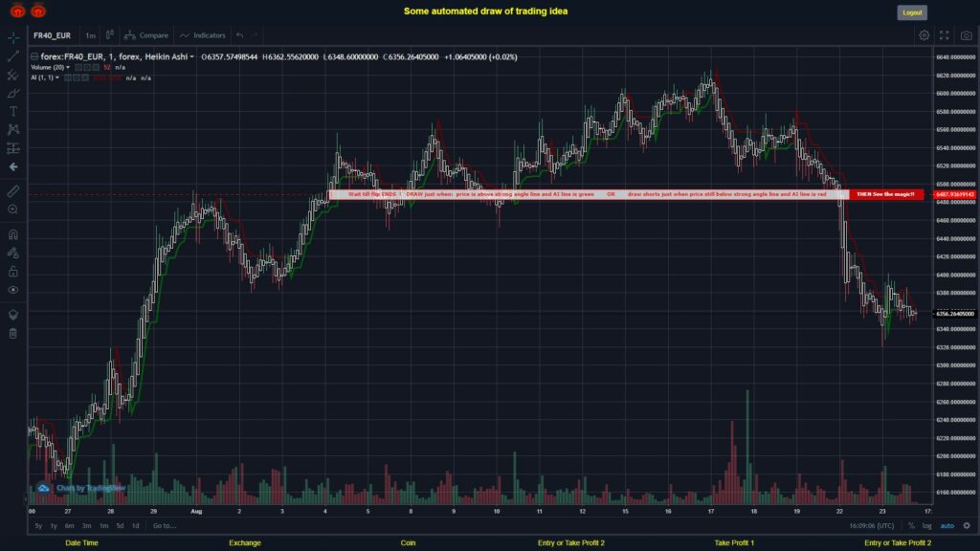Image resolution: width=980 pixels, height=551 pixels.
Task: Select the brush drawing tool
Action: [13, 93]
